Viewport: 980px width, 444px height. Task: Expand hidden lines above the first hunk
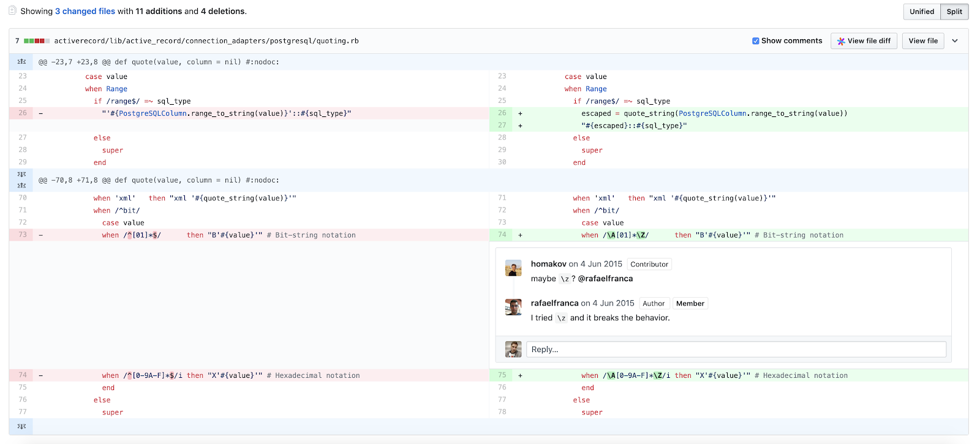tap(21, 62)
